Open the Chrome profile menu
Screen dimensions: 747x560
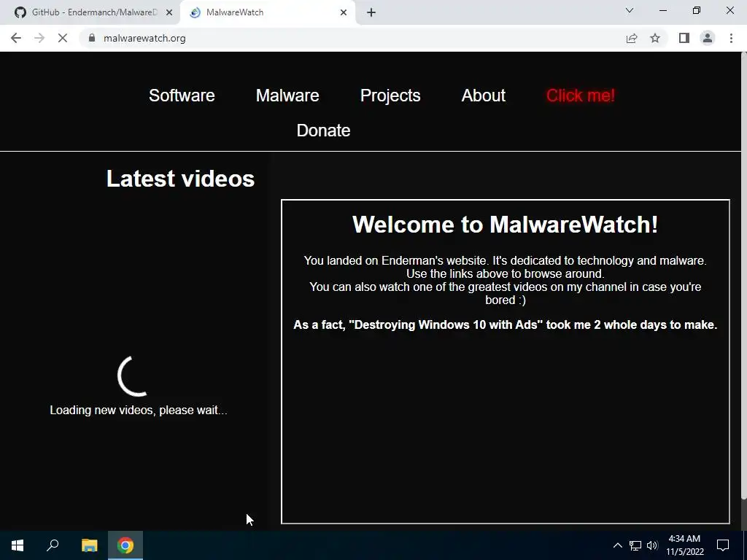tap(708, 38)
